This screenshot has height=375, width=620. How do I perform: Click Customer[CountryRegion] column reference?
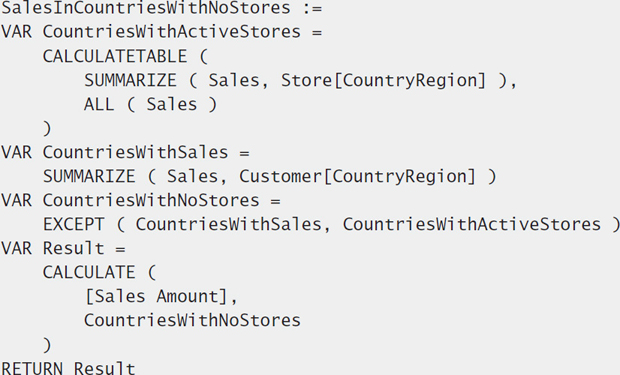point(357,177)
